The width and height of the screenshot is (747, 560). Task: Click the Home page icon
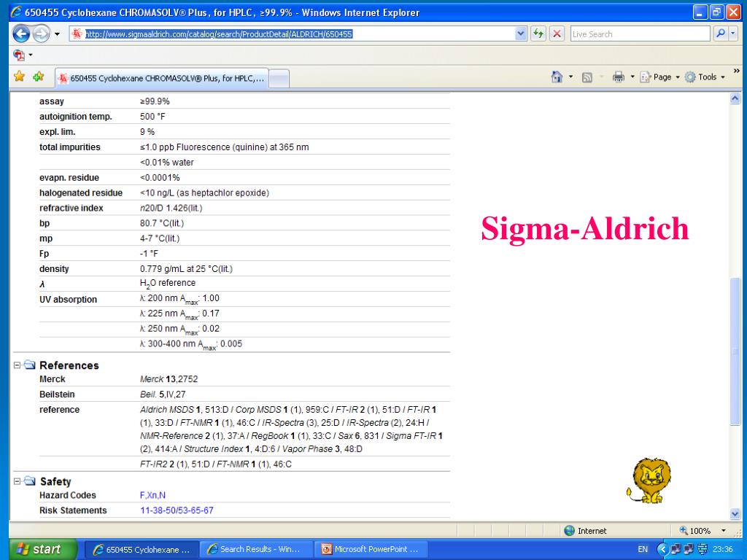(557, 77)
